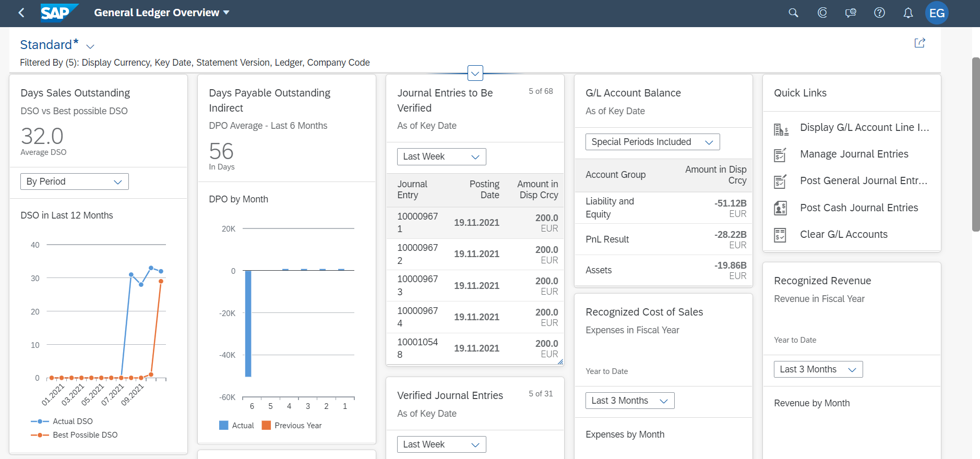Open Display G/L Account Line Items link
This screenshot has height=459, width=980.
click(x=865, y=127)
